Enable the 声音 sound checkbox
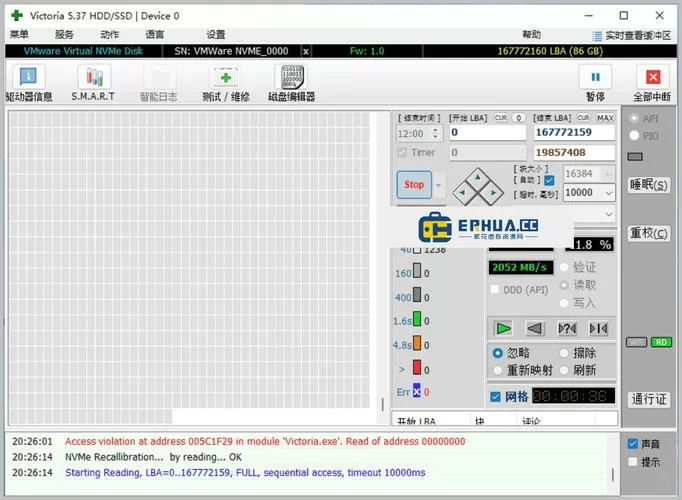The image size is (682, 500). click(632, 444)
